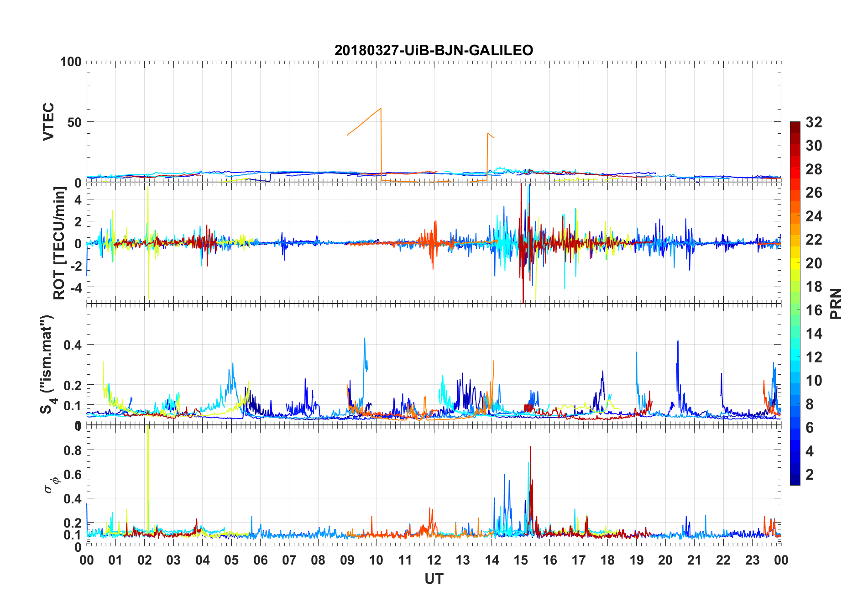Select x-axis hour tick 01
Viewport: 868px width, 607px height.
[x=115, y=560]
